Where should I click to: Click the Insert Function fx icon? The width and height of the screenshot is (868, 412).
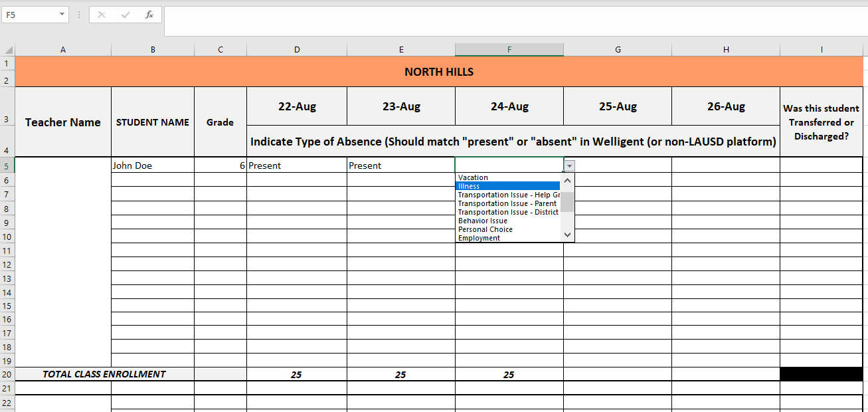pos(149,15)
